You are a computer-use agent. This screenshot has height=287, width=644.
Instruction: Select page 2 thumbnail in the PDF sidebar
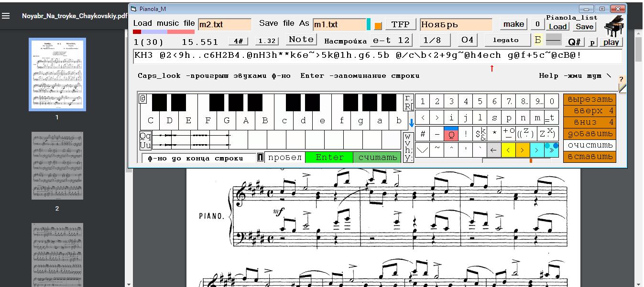point(57,166)
